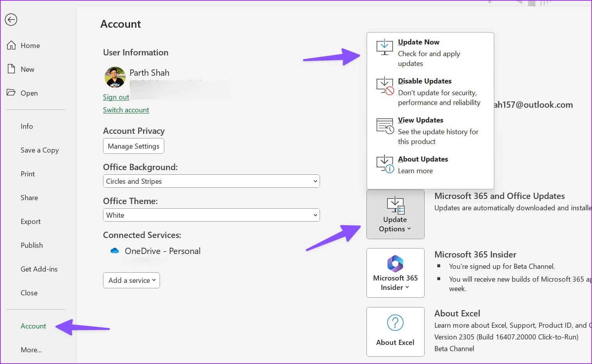This screenshot has width=592, height=364.
Task: Click the Sign out link
Action: coord(116,97)
